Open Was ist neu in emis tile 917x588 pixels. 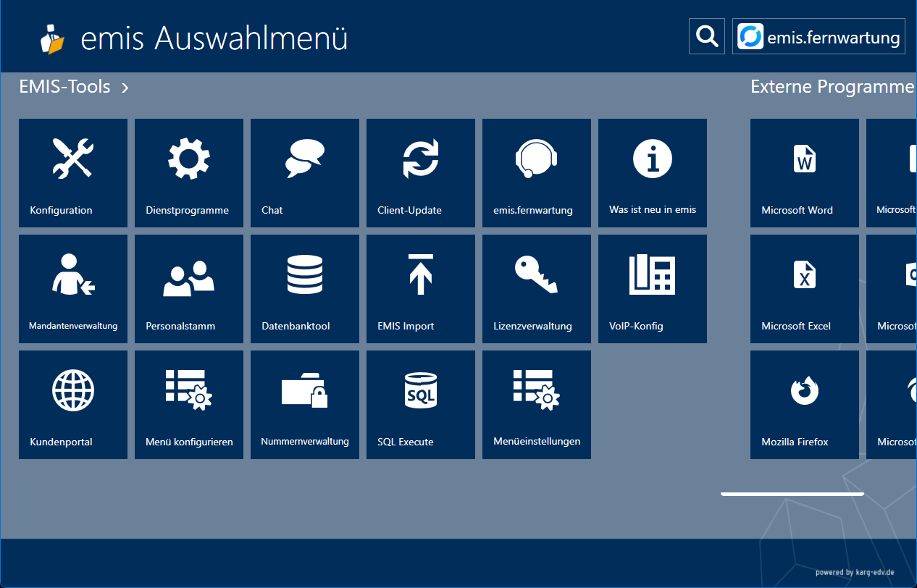[653, 173]
